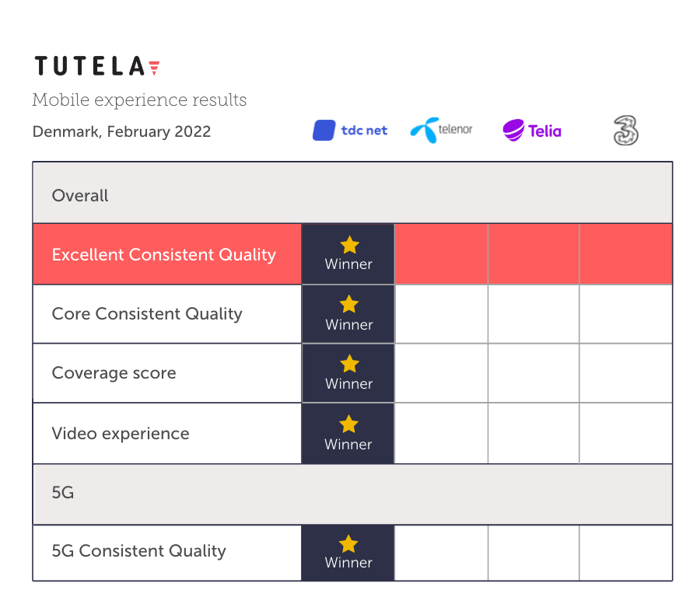Click the Coverage score row label
This screenshot has height=611, width=700.
point(114,373)
